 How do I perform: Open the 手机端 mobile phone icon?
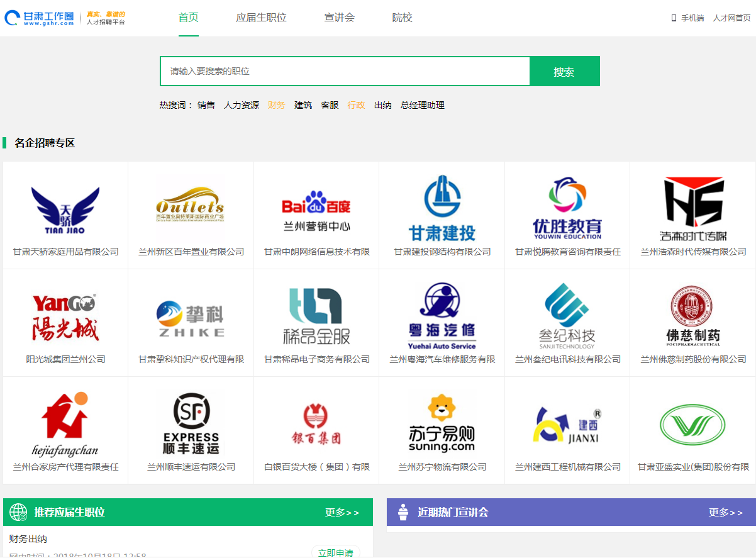674,18
